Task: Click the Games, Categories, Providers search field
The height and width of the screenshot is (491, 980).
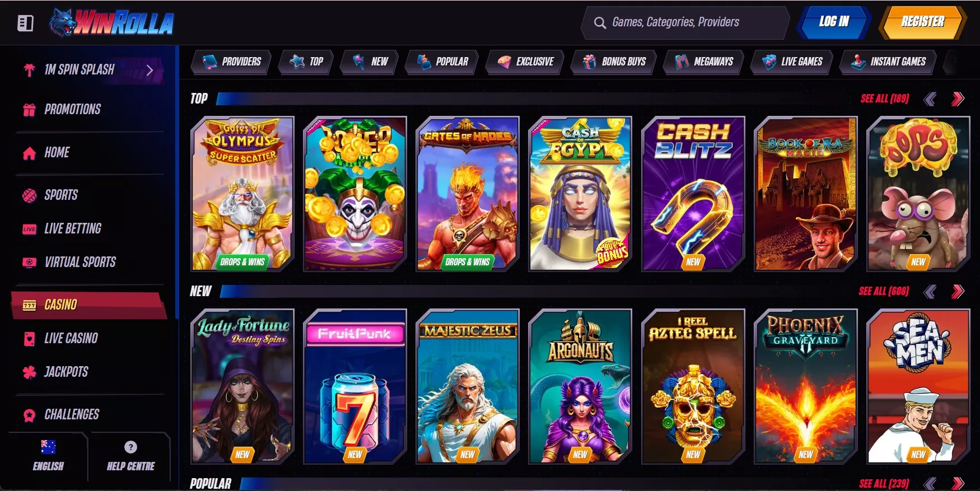Action: point(685,23)
